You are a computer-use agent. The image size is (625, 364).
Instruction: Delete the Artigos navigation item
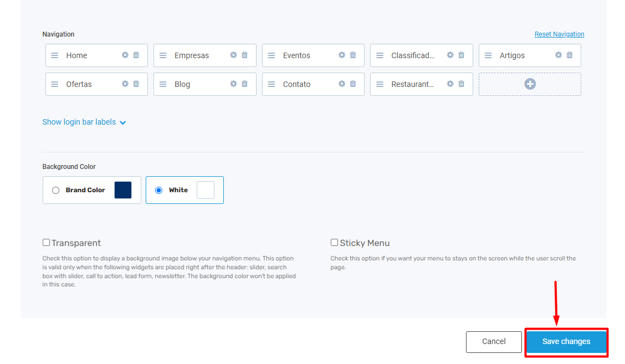570,55
